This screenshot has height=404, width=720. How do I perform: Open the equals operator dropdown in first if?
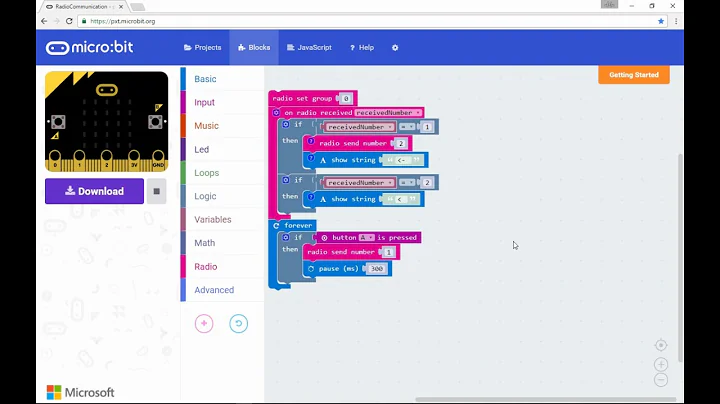407,127
